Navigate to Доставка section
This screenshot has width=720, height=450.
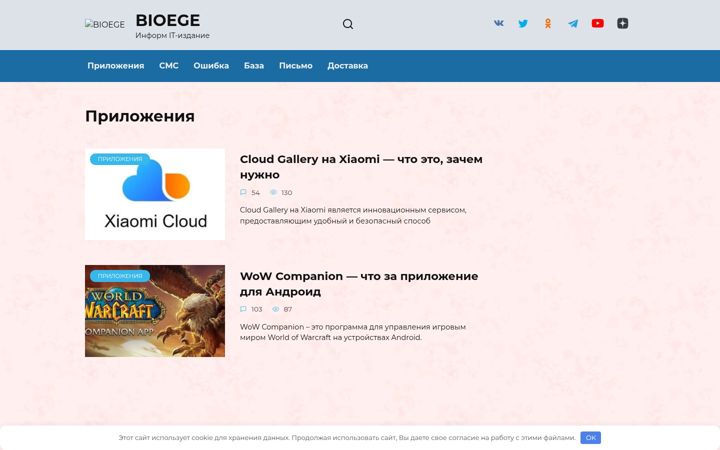click(x=348, y=66)
